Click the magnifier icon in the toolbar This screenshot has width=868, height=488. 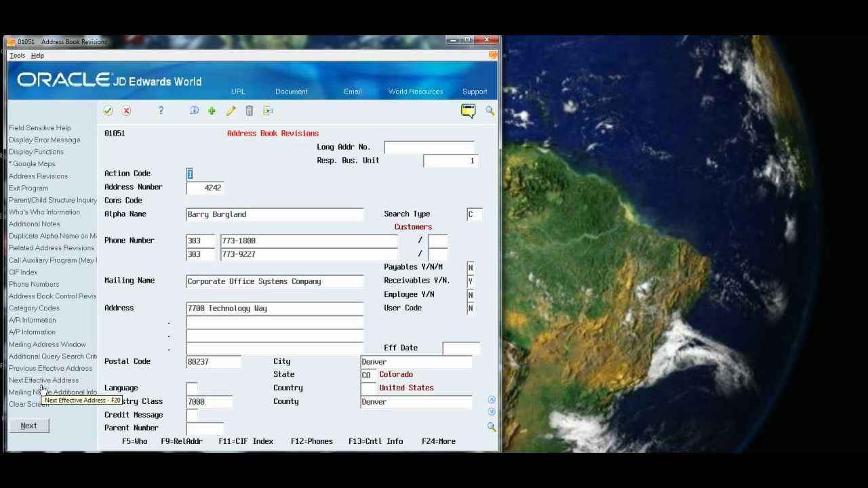click(x=490, y=110)
